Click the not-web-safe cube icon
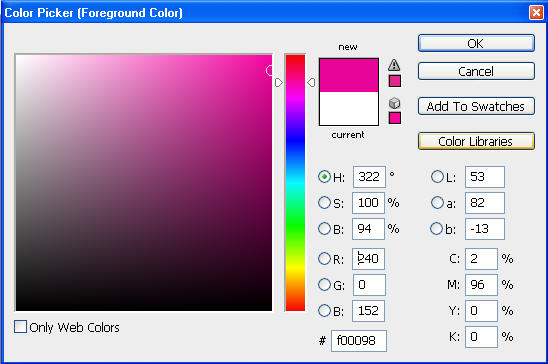The width and height of the screenshot is (548, 364). [394, 103]
